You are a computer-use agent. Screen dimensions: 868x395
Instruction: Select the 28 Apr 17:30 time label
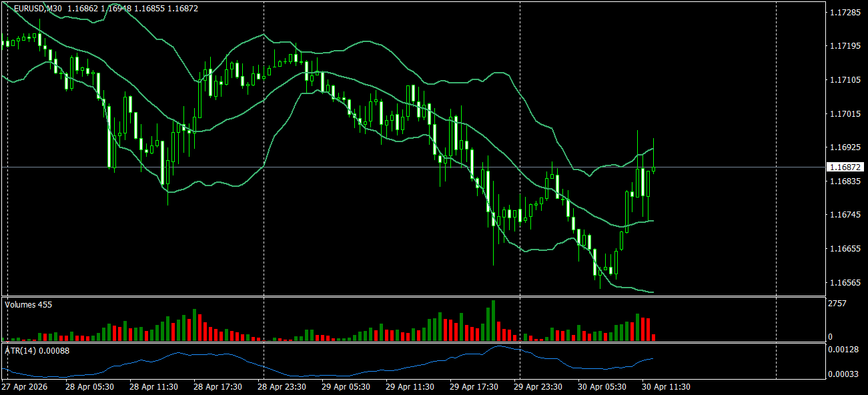coord(217,387)
